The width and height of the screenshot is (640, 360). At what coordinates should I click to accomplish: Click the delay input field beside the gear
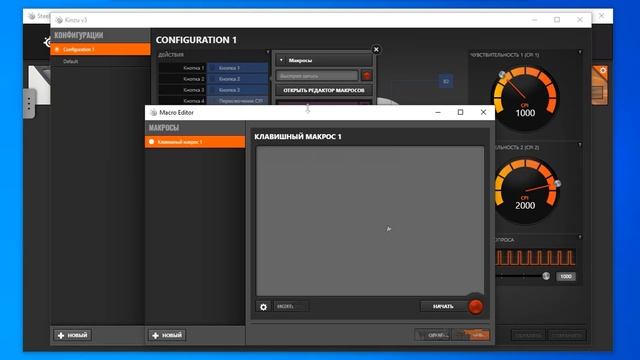pyautogui.click(x=291, y=307)
